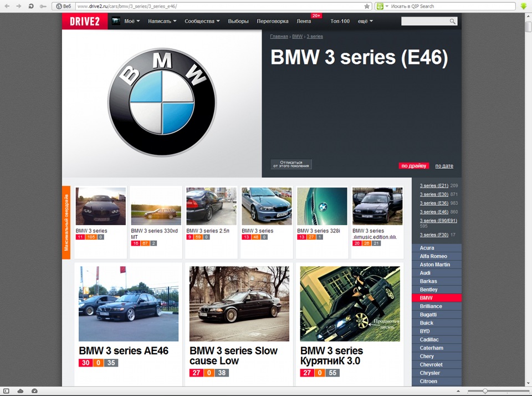Image resolution: width=532 pixels, height=396 pixels.
Task: Open the key password wand icon
Action: (43, 6)
